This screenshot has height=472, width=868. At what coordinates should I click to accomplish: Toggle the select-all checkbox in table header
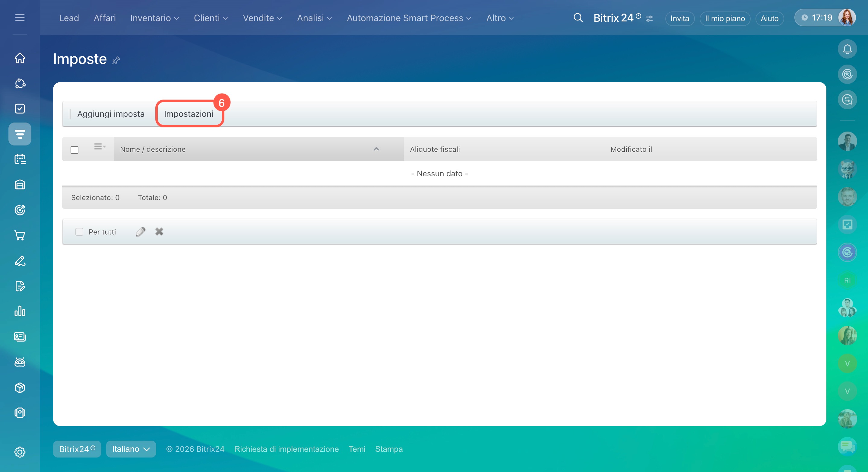(x=74, y=150)
